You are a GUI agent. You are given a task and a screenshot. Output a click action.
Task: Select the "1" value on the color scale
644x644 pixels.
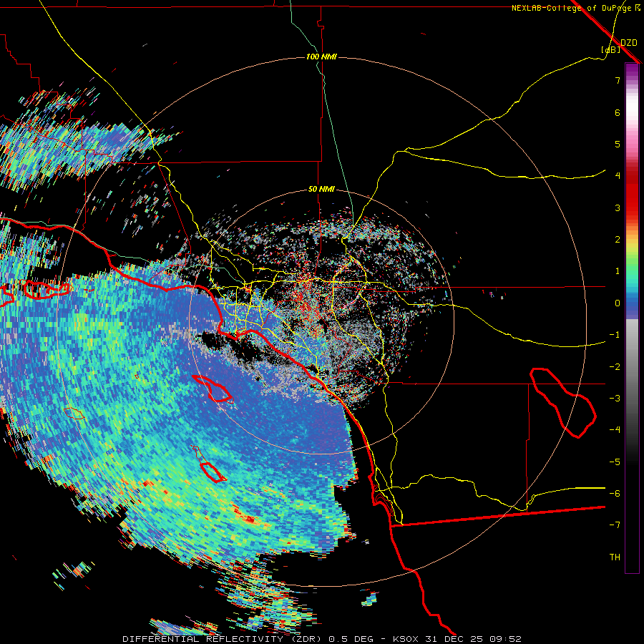tap(618, 271)
